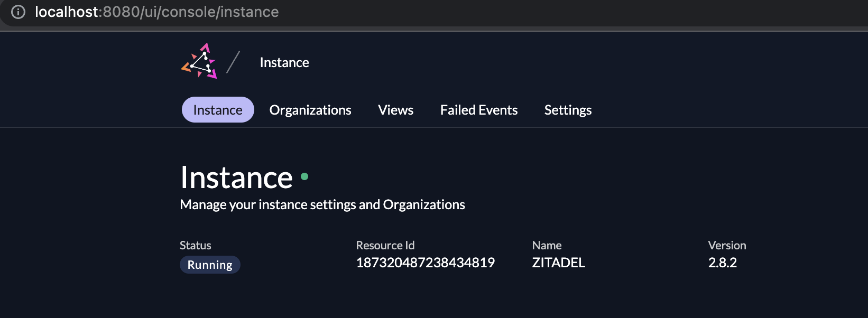Click the Status field label
The image size is (868, 318).
coord(195,245)
